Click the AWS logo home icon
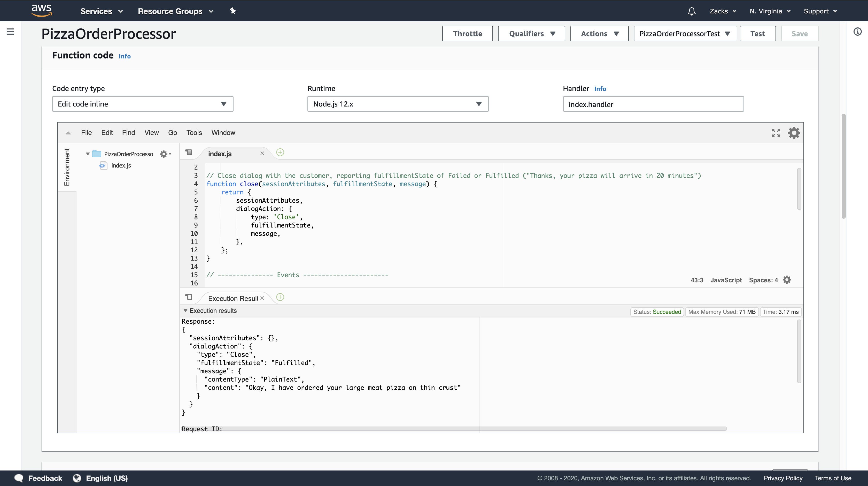868x486 pixels. coord(41,10)
